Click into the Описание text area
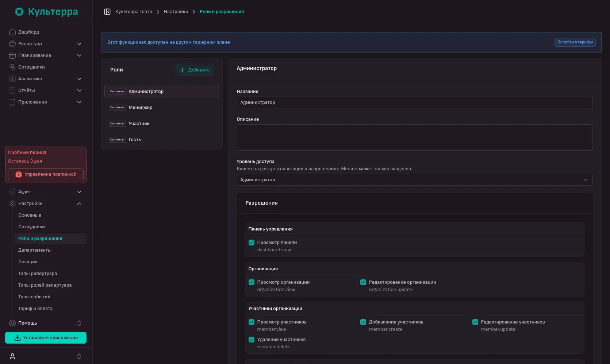Screen dimensions: 610x364 414,138
